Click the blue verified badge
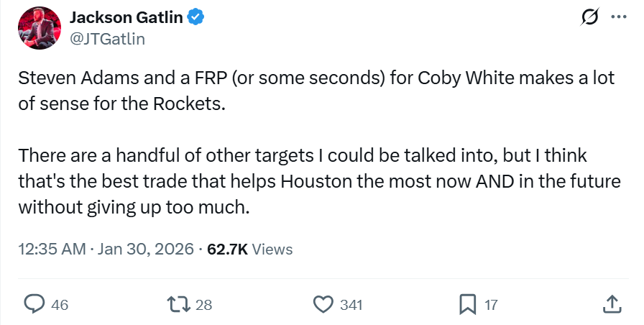 [x=196, y=18]
